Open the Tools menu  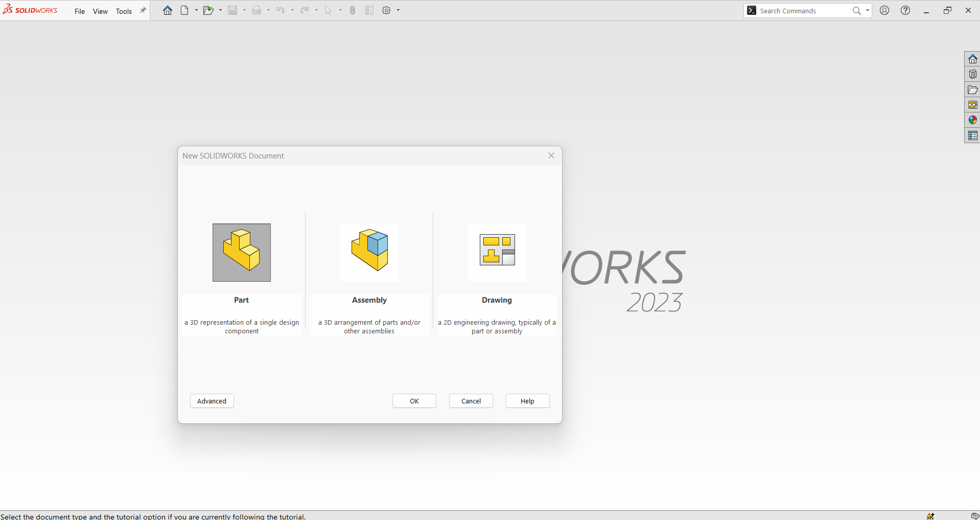[124, 11]
